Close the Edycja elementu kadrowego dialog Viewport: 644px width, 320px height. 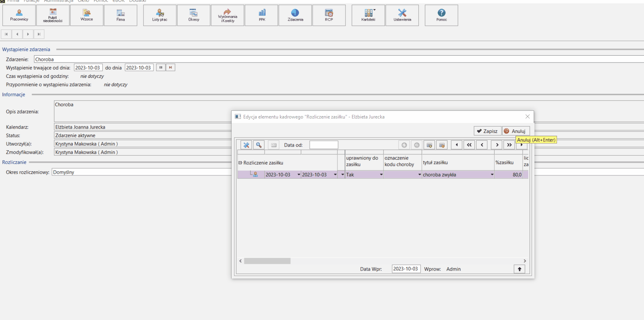(x=527, y=116)
